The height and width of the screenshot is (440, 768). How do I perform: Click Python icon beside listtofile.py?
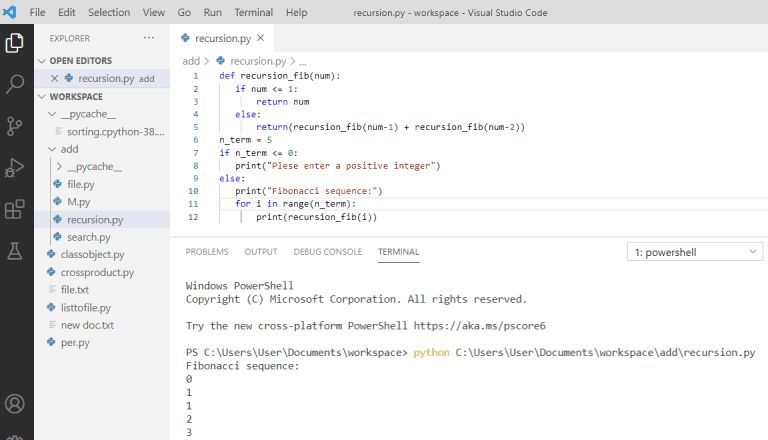click(x=51, y=307)
